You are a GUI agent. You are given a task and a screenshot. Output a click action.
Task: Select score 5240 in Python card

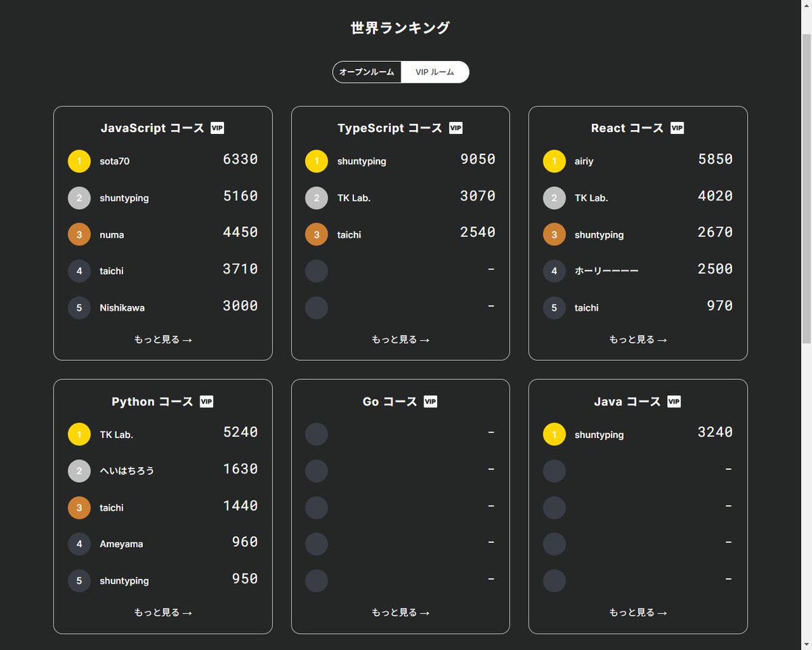[240, 432]
